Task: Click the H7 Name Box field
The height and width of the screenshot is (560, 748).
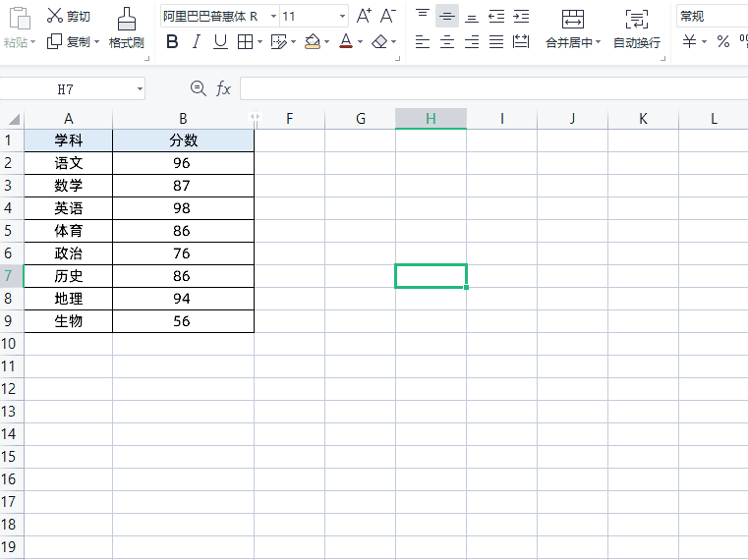Action: click(x=66, y=89)
